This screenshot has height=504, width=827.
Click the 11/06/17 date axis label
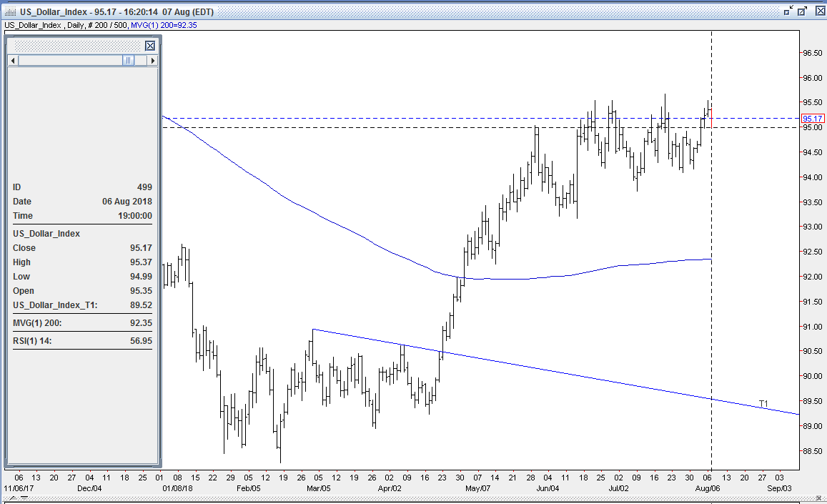click(x=19, y=488)
